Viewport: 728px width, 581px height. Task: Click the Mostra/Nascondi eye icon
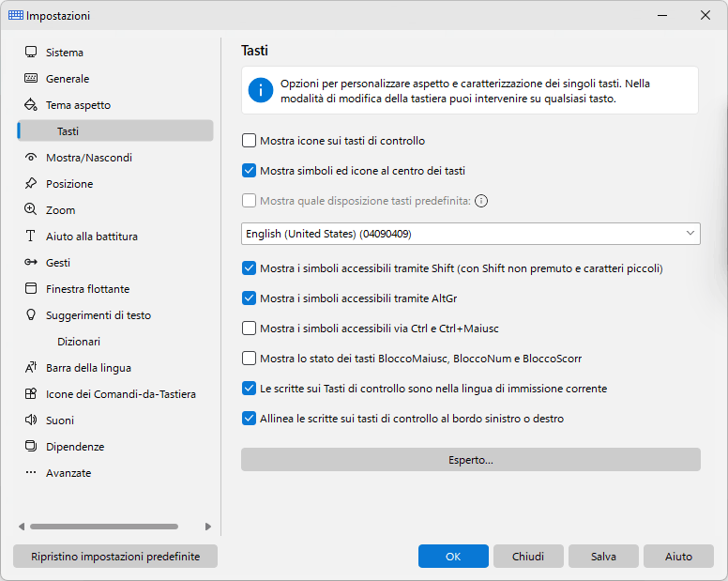[x=31, y=157]
